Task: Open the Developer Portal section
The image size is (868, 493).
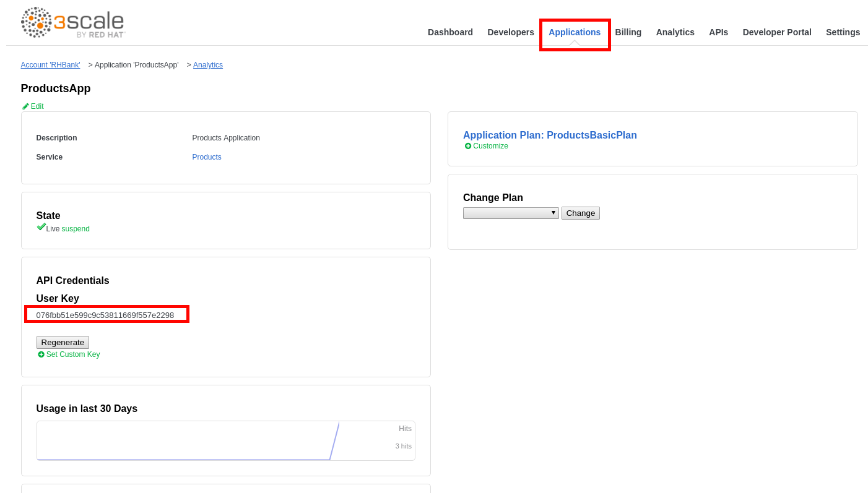Action: (x=776, y=32)
